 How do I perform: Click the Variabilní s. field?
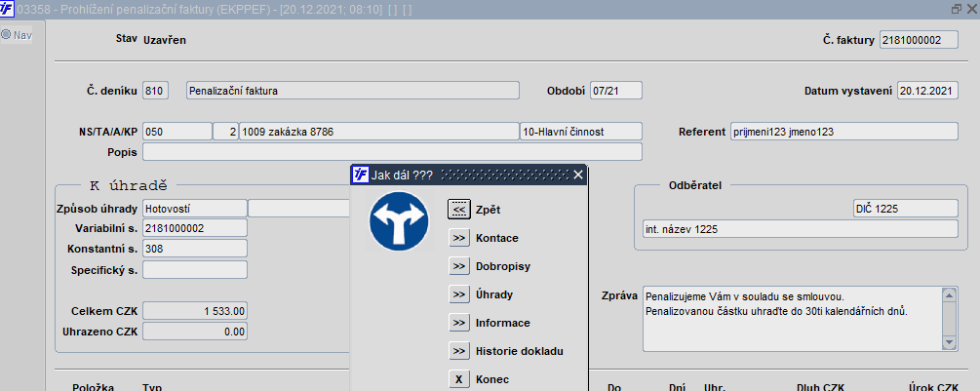[x=195, y=228]
